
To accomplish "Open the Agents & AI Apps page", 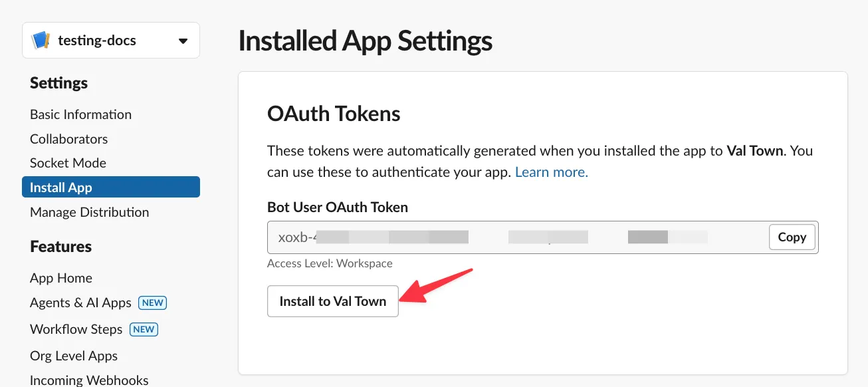I will (80, 303).
